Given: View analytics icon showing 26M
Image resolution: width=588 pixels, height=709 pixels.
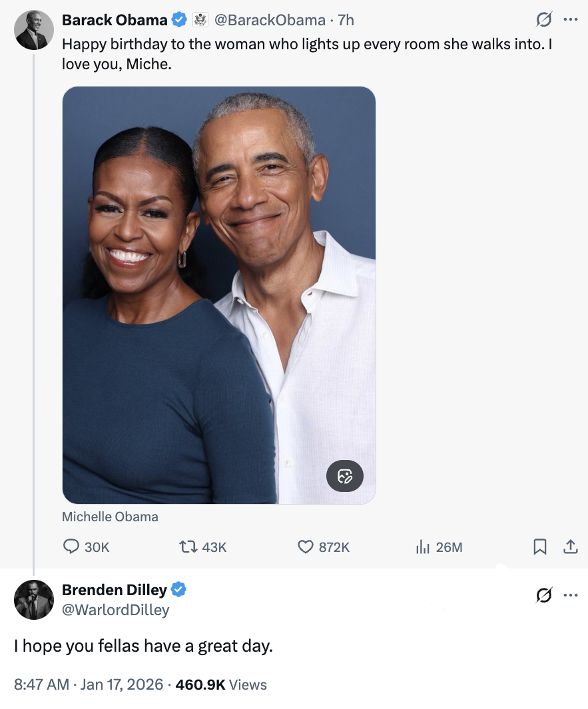Looking at the screenshot, I should (x=422, y=547).
